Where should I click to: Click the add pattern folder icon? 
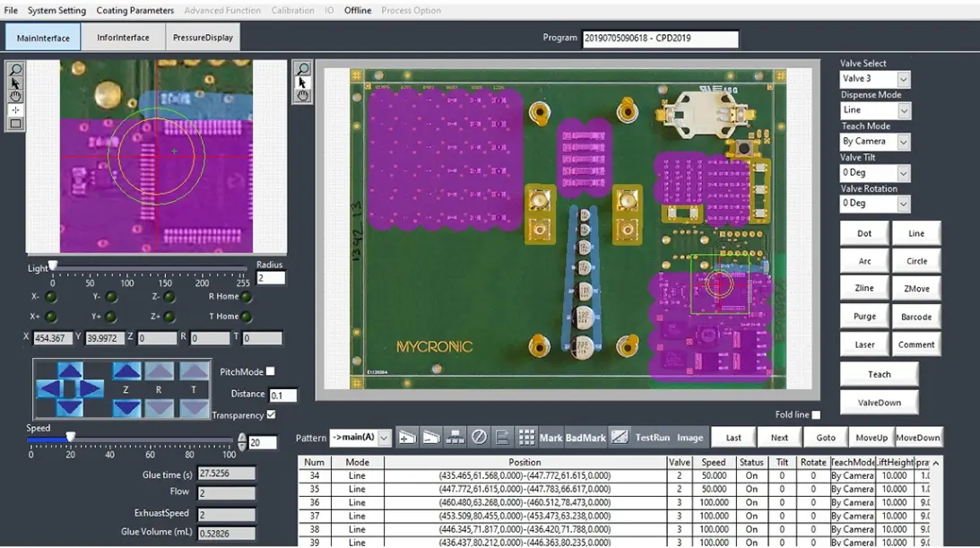click(x=407, y=438)
